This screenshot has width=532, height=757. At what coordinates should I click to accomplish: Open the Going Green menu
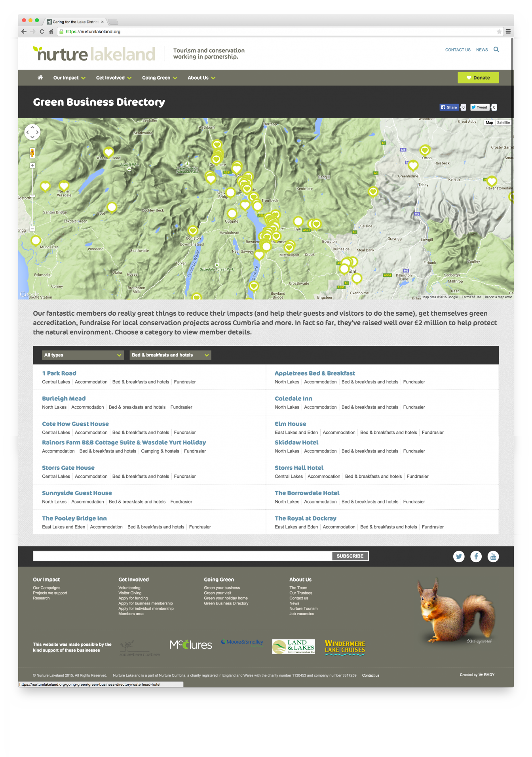[160, 78]
